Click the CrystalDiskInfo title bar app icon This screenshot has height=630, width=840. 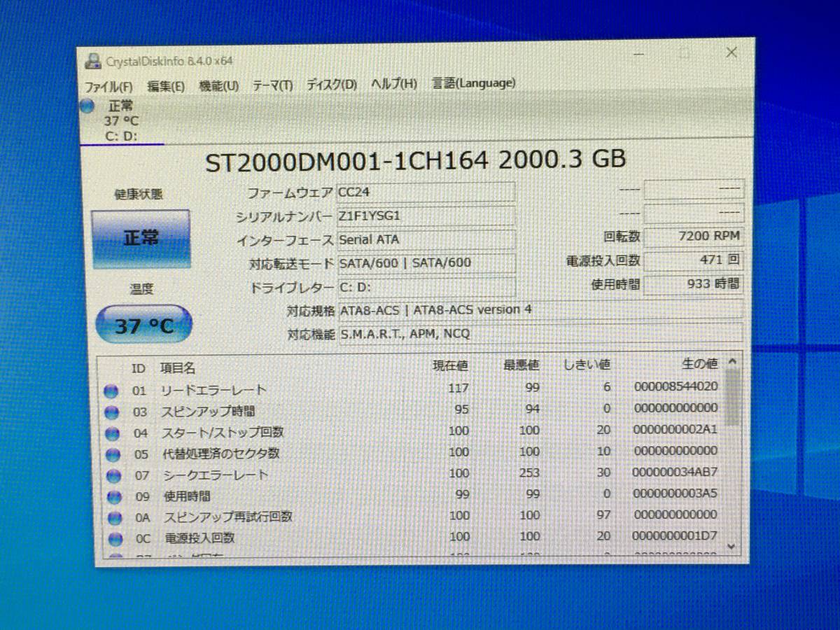(92, 60)
